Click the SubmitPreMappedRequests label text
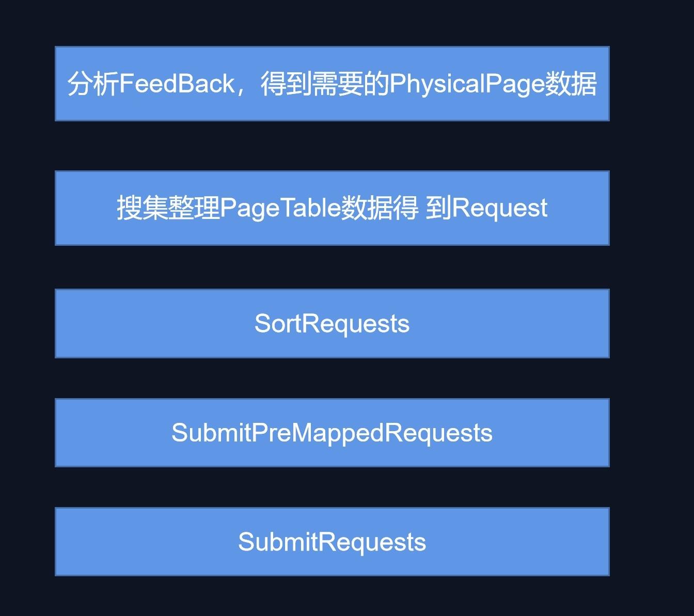The height and width of the screenshot is (616, 694). (x=332, y=433)
